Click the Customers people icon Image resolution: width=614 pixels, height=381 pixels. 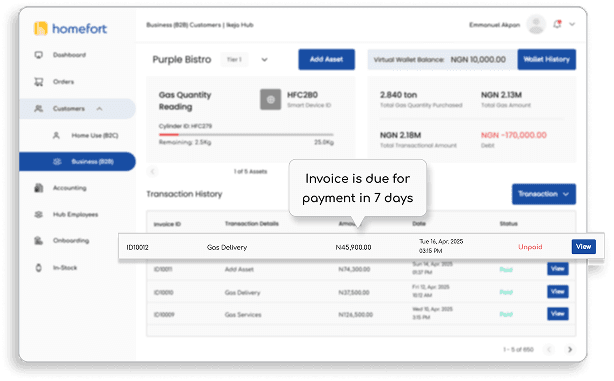[38, 108]
